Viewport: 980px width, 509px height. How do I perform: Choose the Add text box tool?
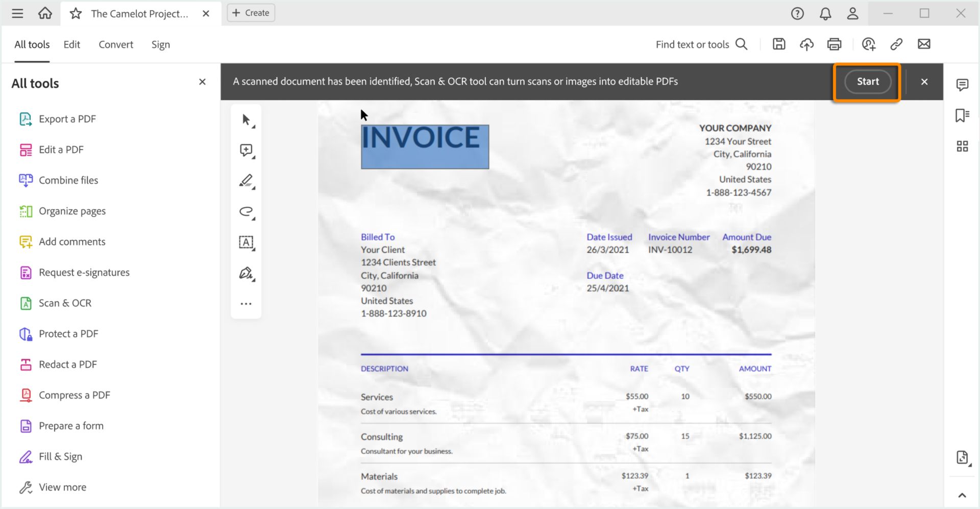point(246,243)
